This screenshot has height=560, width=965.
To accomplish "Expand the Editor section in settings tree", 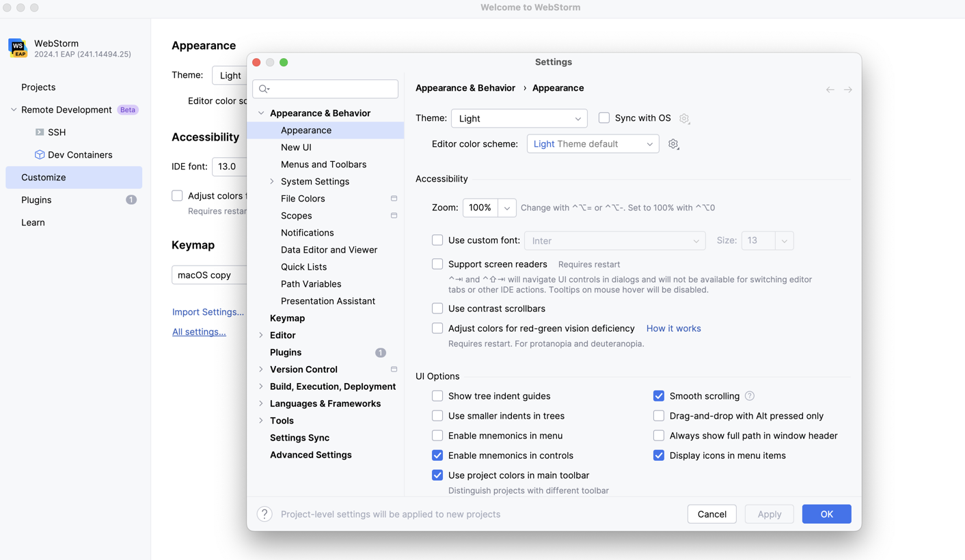I will point(260,335).
